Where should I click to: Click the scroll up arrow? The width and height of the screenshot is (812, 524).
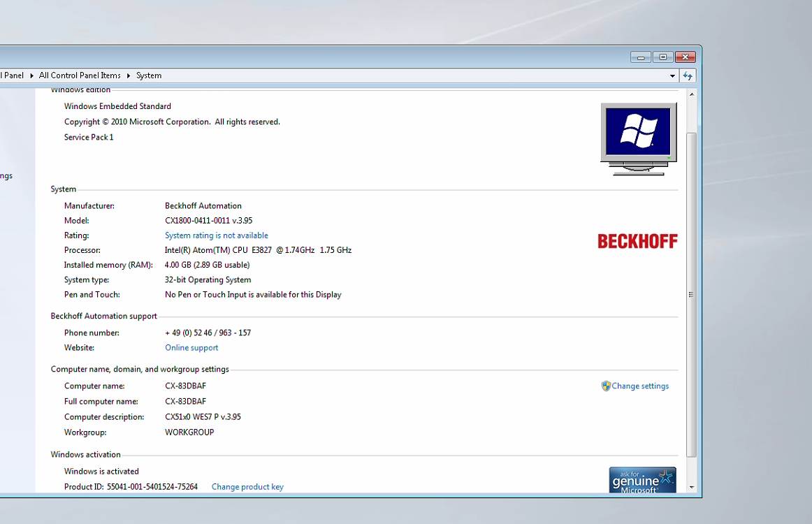point(691,94)
